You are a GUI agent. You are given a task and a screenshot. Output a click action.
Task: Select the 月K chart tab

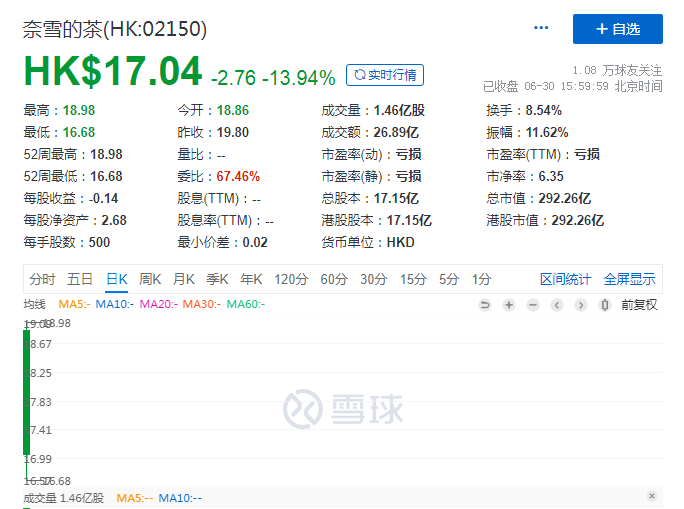(184, 279)
